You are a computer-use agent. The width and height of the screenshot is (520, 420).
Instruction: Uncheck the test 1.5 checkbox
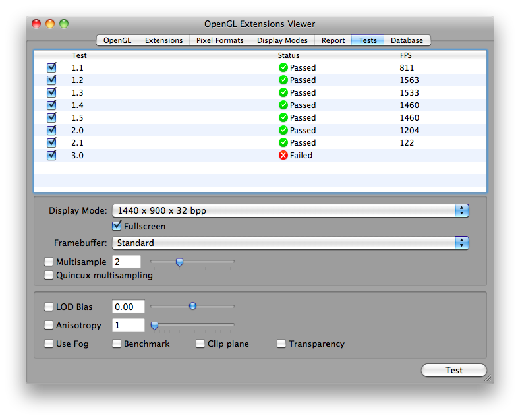click(51, 117)
